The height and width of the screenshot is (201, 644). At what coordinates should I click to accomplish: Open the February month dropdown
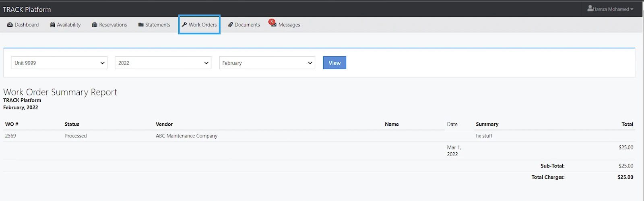pos(267,63)
